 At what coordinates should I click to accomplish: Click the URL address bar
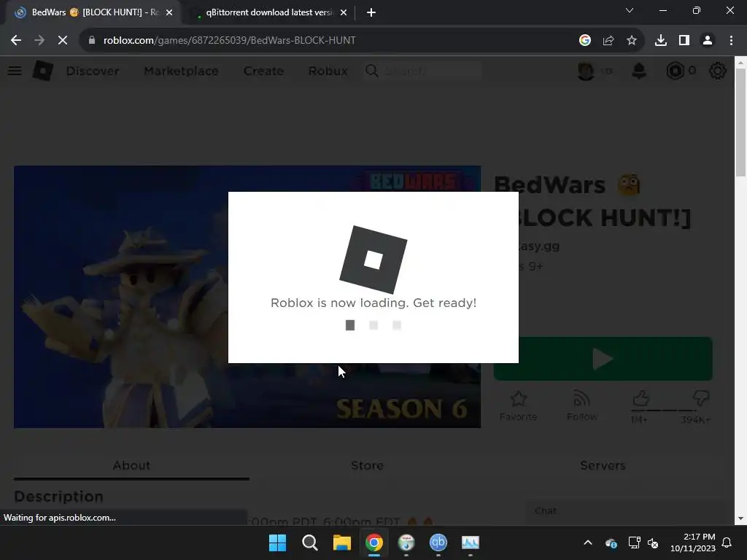tap(333, 41)
